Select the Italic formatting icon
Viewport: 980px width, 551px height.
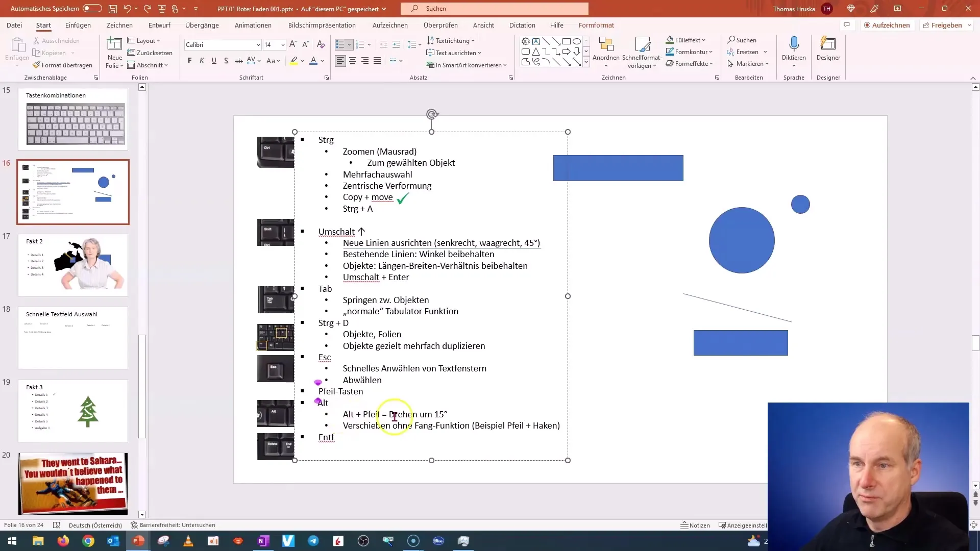point(202,62)
